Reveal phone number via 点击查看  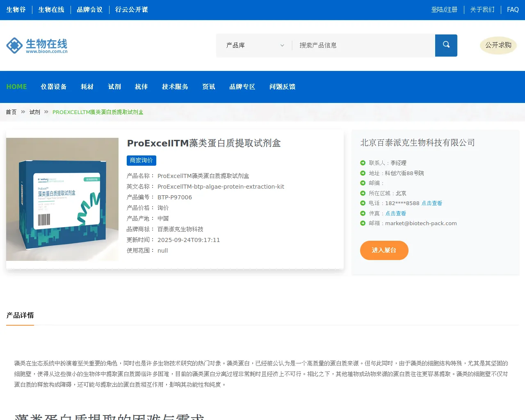431,203
